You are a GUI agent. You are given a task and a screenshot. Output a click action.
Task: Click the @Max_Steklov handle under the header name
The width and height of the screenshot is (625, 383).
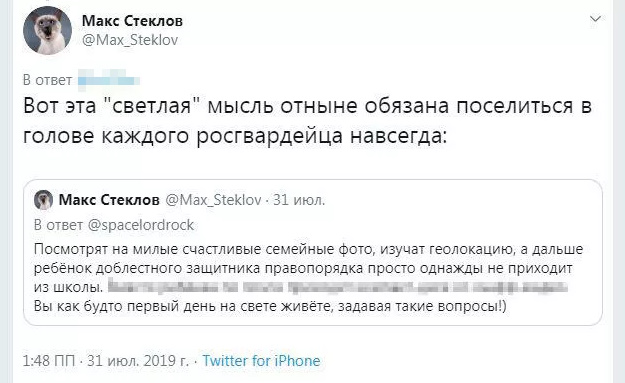[x=130, y=40]
